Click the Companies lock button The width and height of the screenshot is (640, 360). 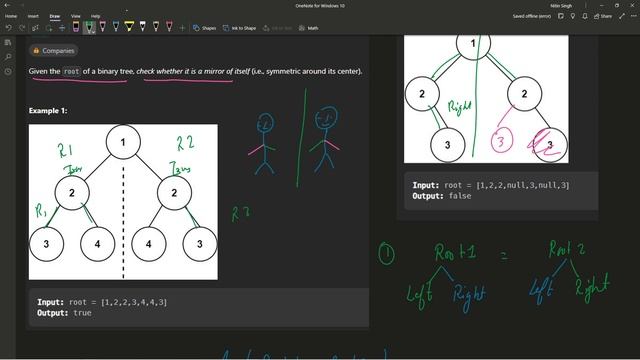click(x=53, y=51)
